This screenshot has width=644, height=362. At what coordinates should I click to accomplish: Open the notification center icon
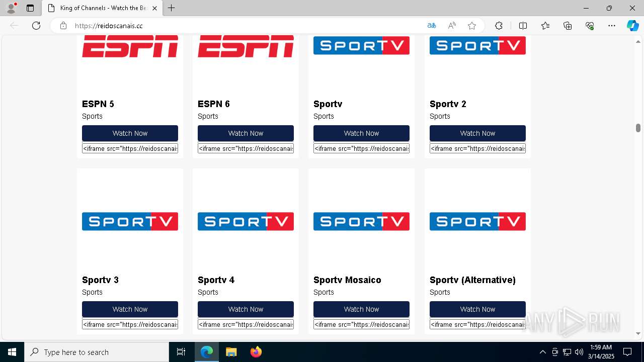[627, 352]
